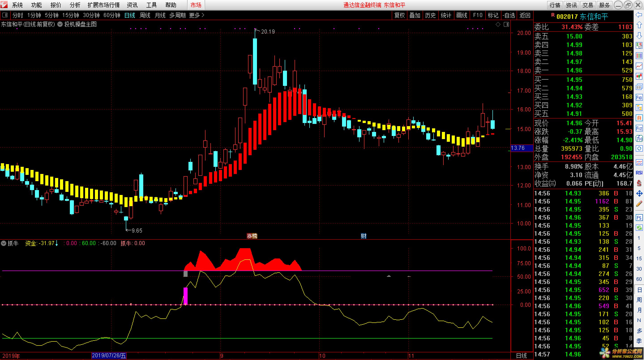Viewport: 644px width, 360px height.
Task: Open the 抓牛 indicator dropdown arrow
Action: tap(4, 243)
